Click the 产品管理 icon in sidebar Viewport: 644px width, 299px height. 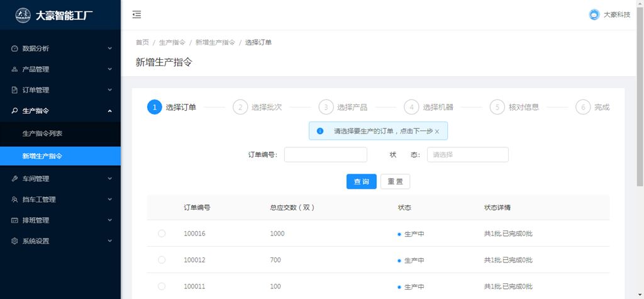tap(14, 69)
